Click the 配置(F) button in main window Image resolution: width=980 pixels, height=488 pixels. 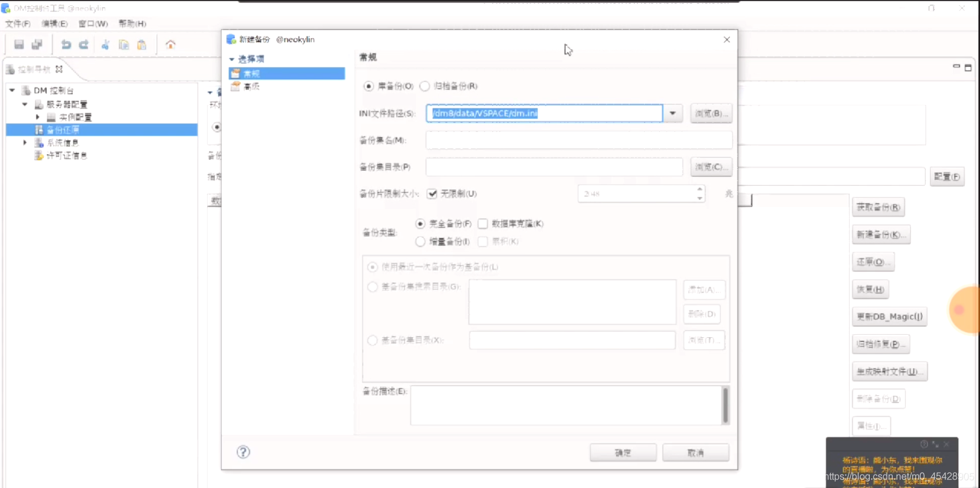pyautogui.click(x=947, y=177)
